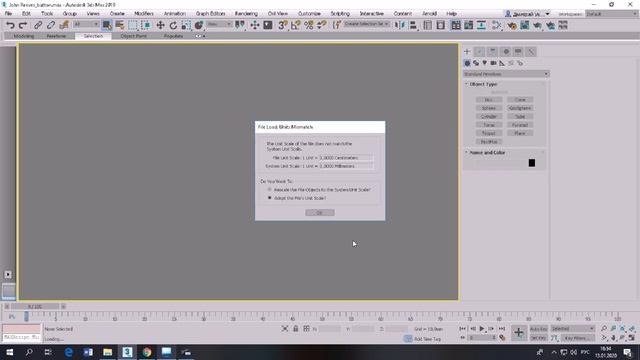The height and width of the screenshot is (360, 640).
Task: Open the Hierarchy command panel tab
Action: [493, 51]
